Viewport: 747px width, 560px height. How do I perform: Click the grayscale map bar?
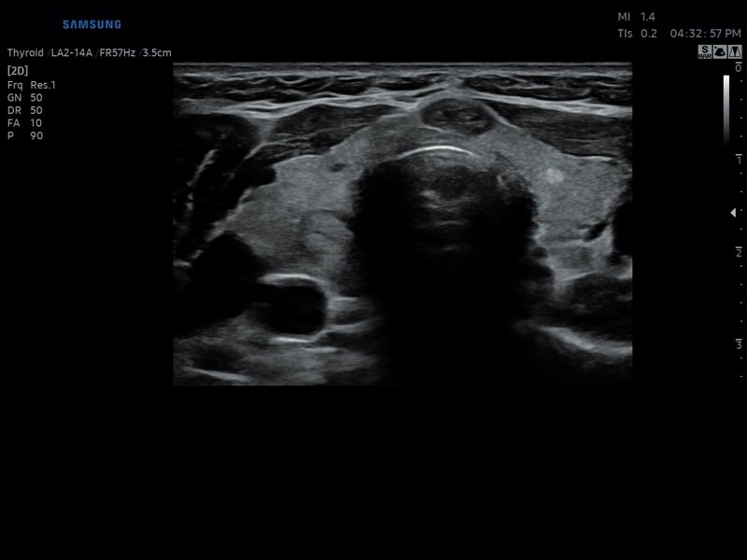[726, 109]
